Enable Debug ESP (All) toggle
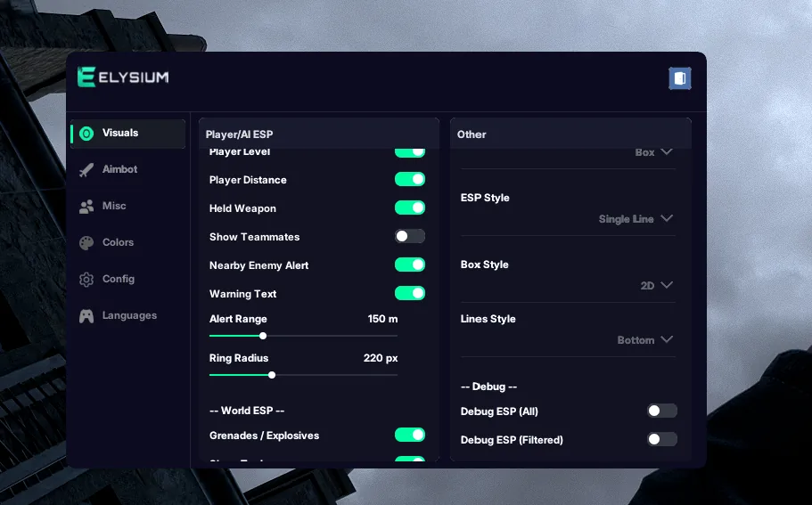Image resolution: width=812 pixels, height=505 pixels. (662, 411)
